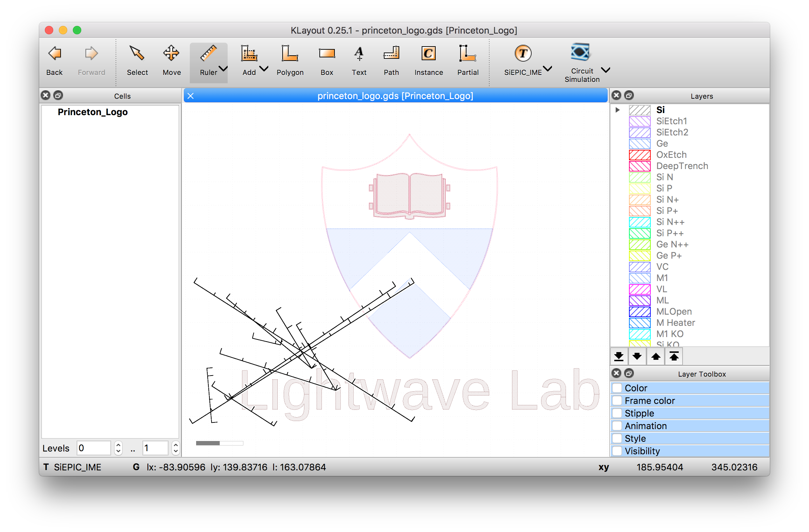
Task: Click inside the first Levels input box
Action: 94,448
